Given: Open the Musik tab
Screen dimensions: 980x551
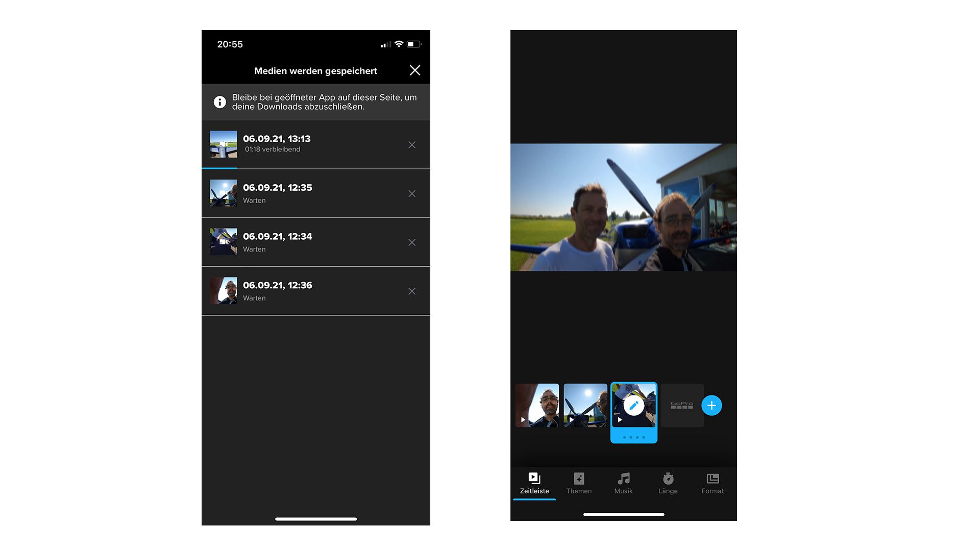Looking at the screenshot, I should coord(623,483).
